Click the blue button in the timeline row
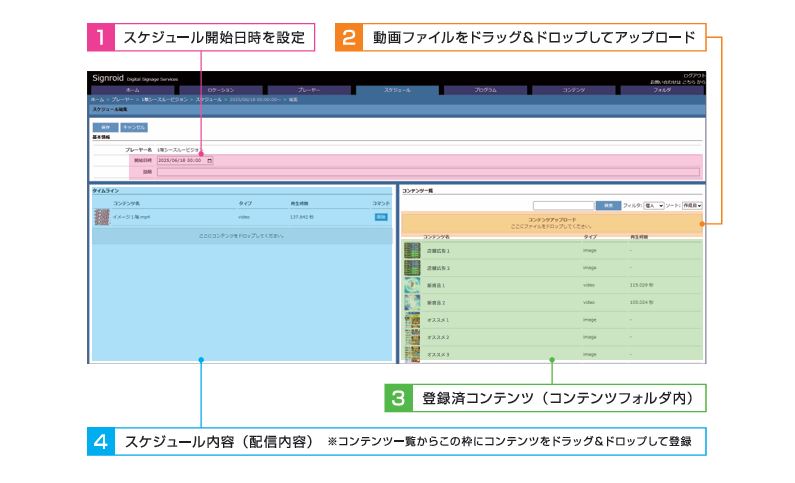The width and height of the screenshot is (795, 483). pyautogui.click(x=380, y=216)
